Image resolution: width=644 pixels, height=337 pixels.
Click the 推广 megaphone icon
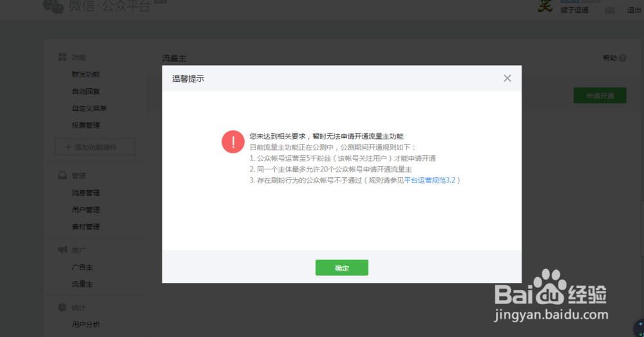click(x=62, y=249)
